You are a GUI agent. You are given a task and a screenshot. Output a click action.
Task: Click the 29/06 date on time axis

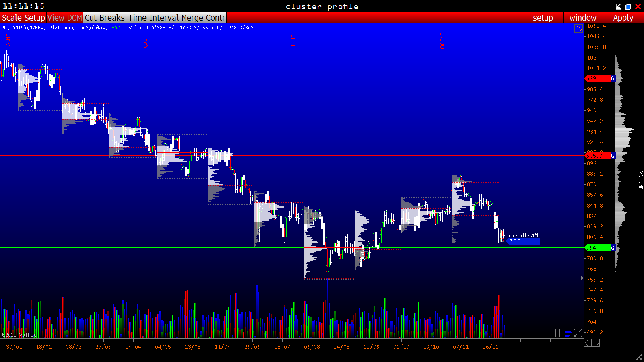(x=252, y=347)
